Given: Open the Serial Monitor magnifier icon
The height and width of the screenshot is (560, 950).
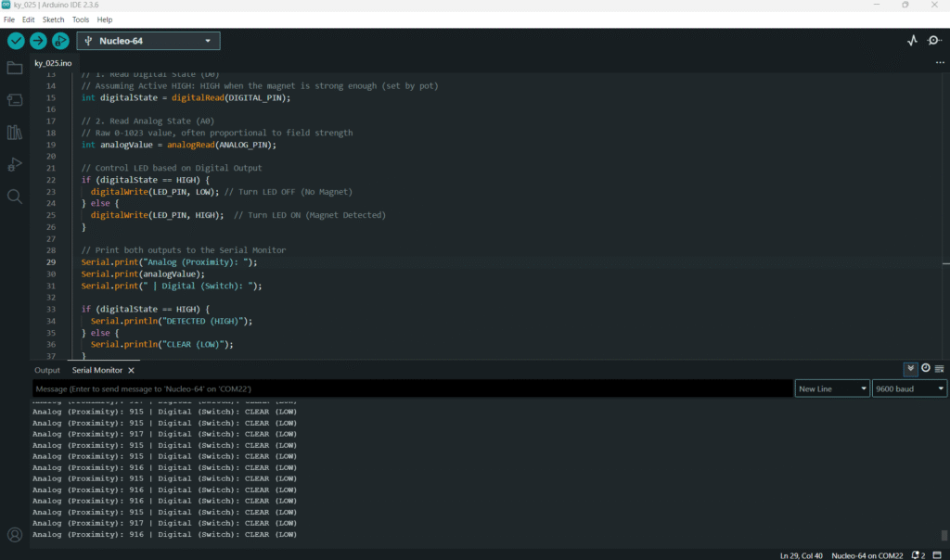Looking at the screenshot, I should point(933,41).
